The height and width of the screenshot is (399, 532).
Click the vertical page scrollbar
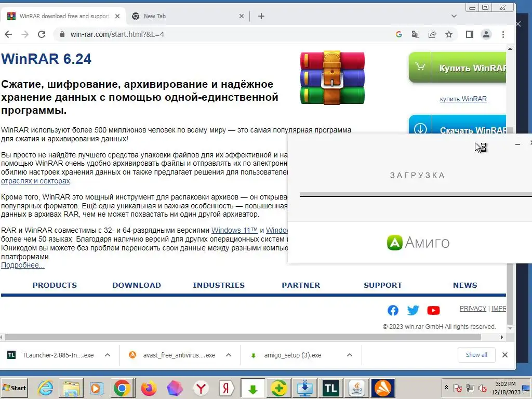click(x=510, y=227)
